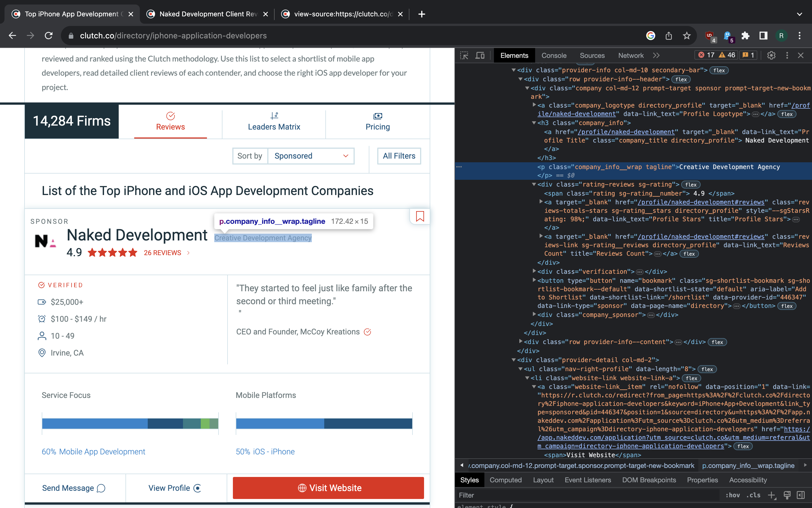Collapse the provider-detail col-md-2 div node

pos(513,360)
